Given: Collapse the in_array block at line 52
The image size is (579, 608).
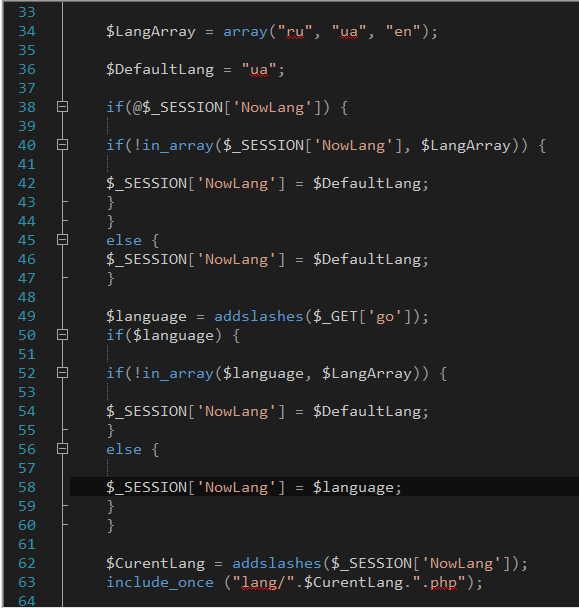Looking at the screenshot, I should [x=62, y=373].
